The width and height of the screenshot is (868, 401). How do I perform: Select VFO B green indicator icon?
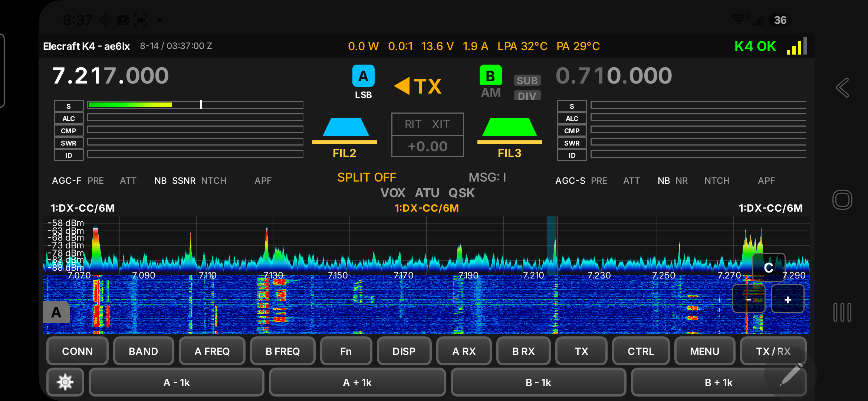click(490, 75)
